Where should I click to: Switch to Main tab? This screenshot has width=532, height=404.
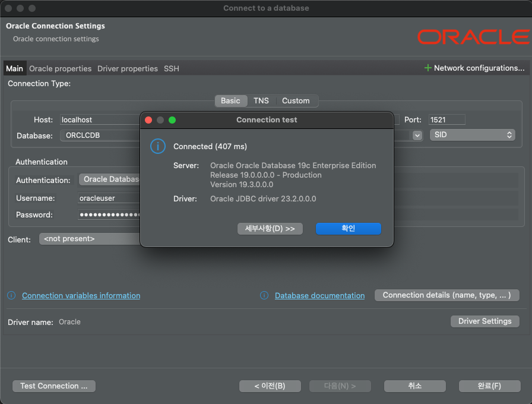pos(15,68)
